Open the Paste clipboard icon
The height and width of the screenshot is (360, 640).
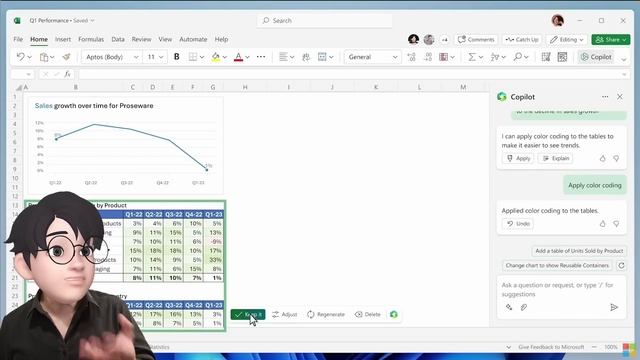pos(44,57)
